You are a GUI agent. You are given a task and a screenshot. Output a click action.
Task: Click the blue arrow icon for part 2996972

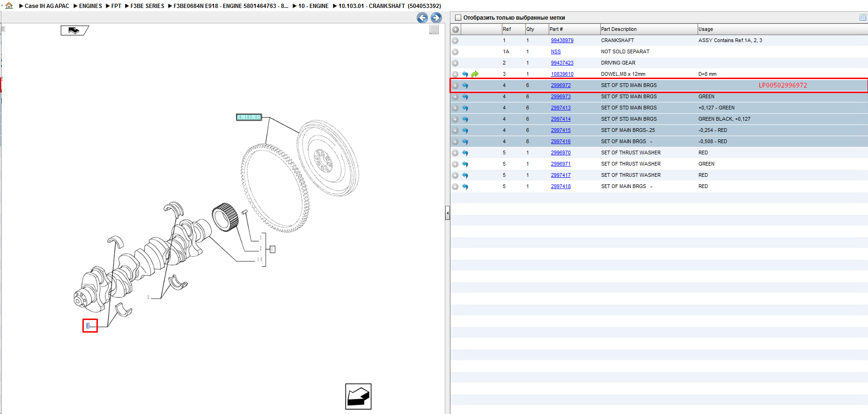[x=465, y=86]
